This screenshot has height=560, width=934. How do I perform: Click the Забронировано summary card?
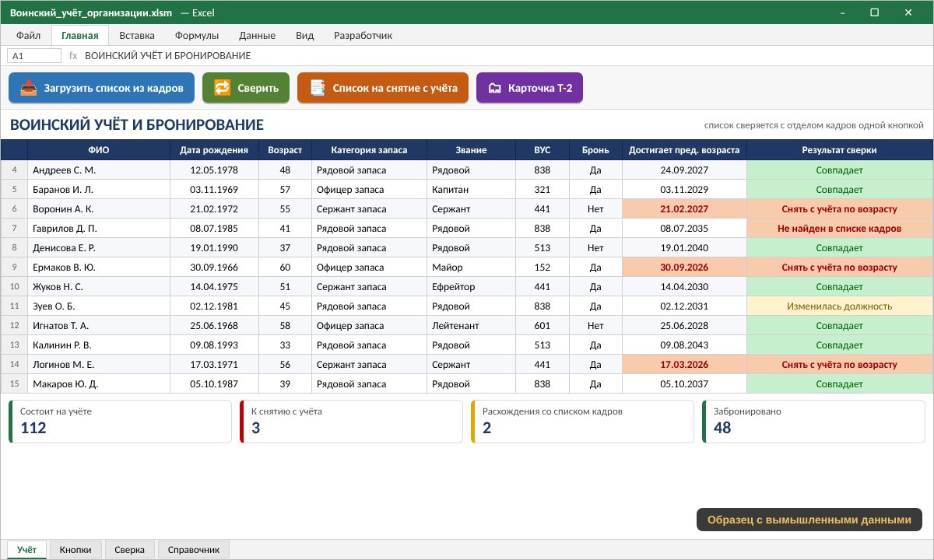click(x=813, y=422)
